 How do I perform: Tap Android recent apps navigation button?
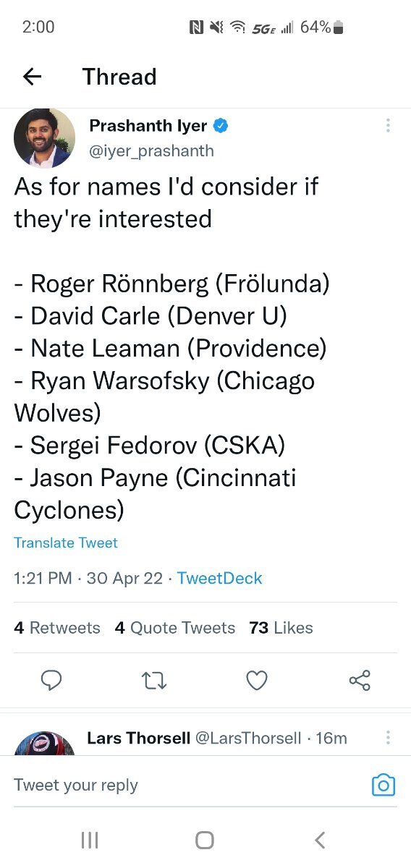90,840
